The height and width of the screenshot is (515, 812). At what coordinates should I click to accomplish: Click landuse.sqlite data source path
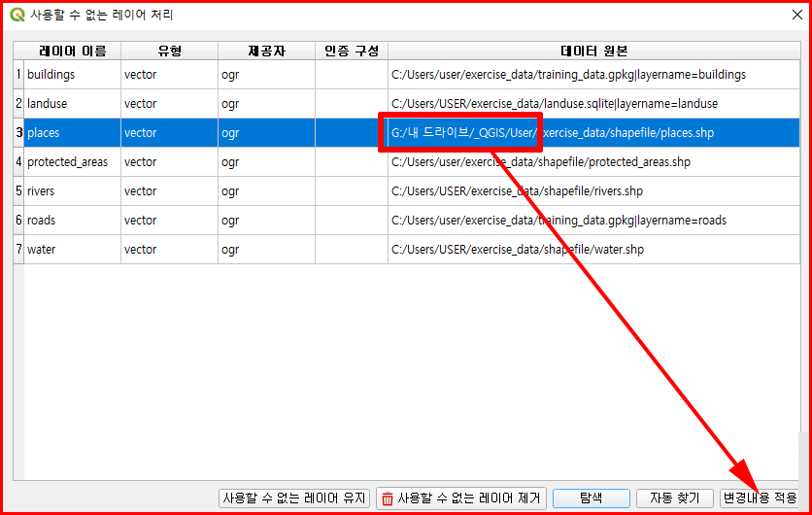[594, 103]
